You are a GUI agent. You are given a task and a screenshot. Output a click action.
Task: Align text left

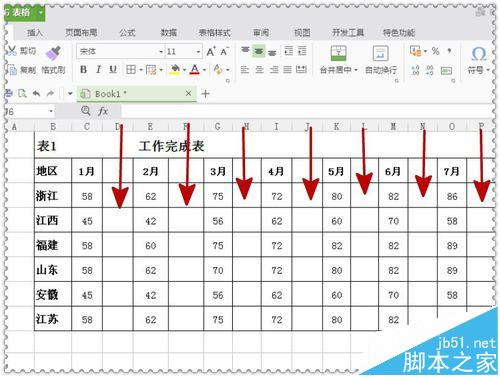(245, 70)
